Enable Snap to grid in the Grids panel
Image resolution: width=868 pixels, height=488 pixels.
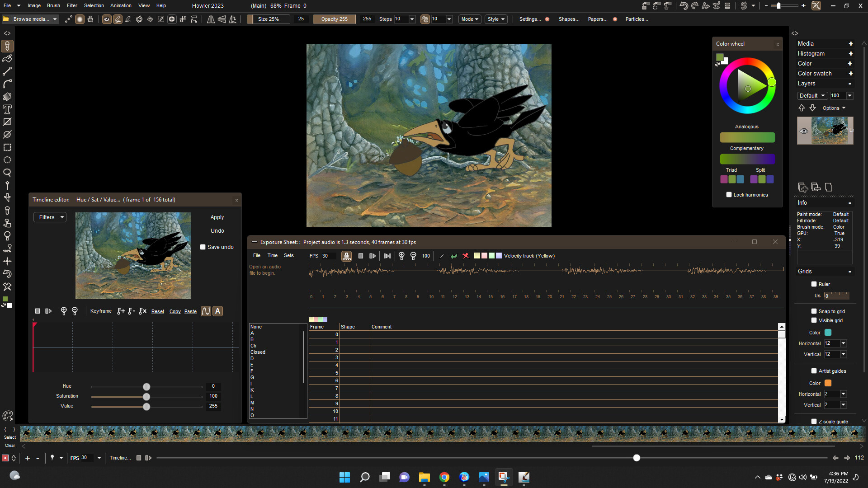[x=814, y=311]
